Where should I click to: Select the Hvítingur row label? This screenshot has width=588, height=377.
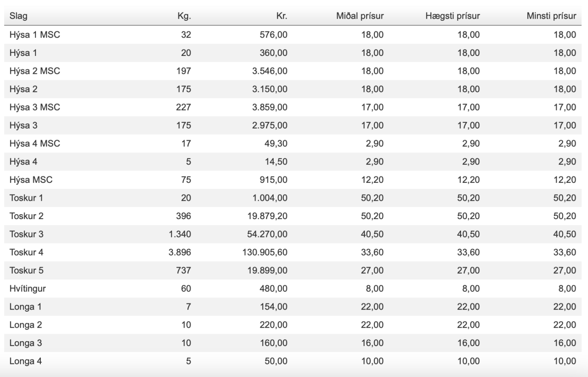click(x=28, y=288)
